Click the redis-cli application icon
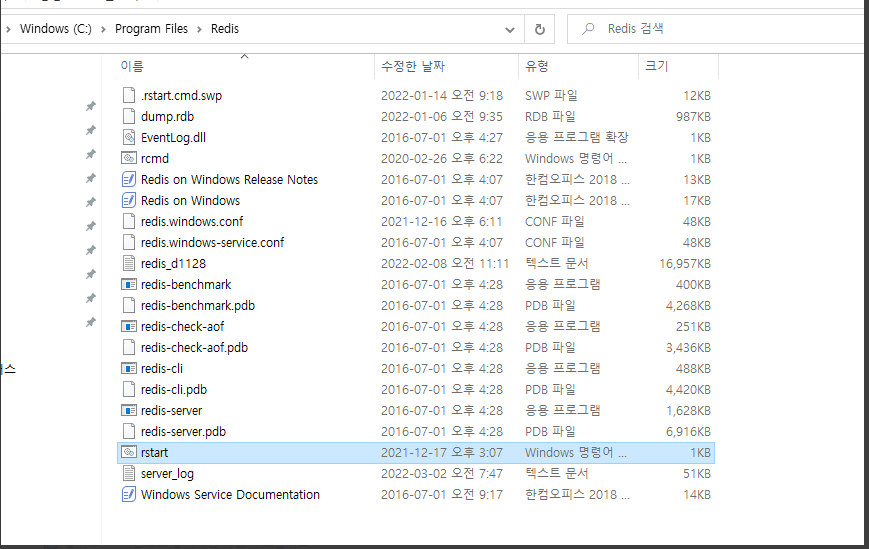This screenshot has width=869, height=549. coord(129,369)
